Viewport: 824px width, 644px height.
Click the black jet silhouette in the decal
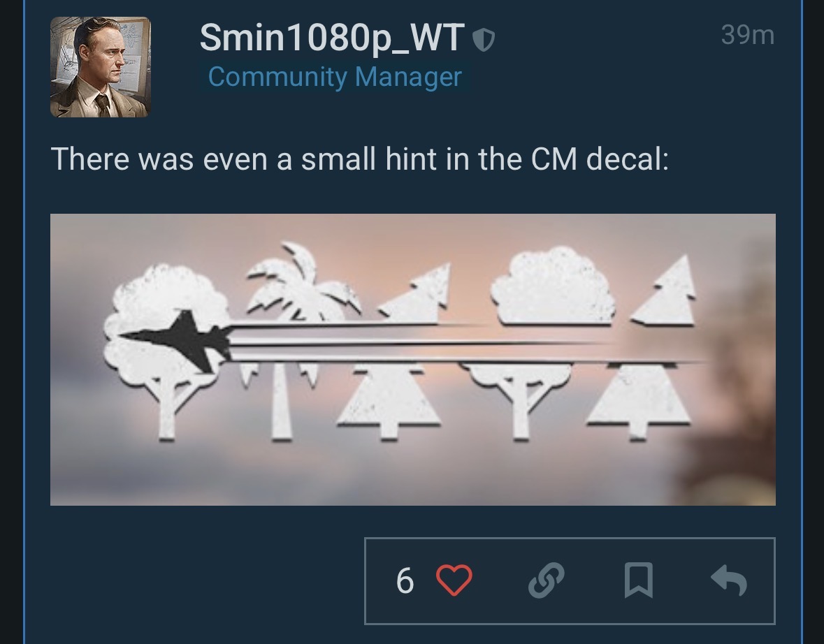(175, 340)
